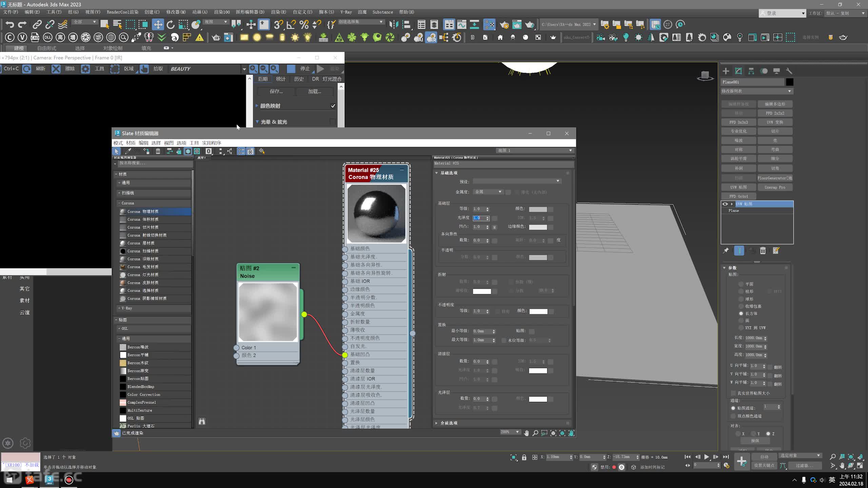Screen dimensions: 868x488
Task: Select the Move tool in main toolbar
Action: tap(158, 24)
